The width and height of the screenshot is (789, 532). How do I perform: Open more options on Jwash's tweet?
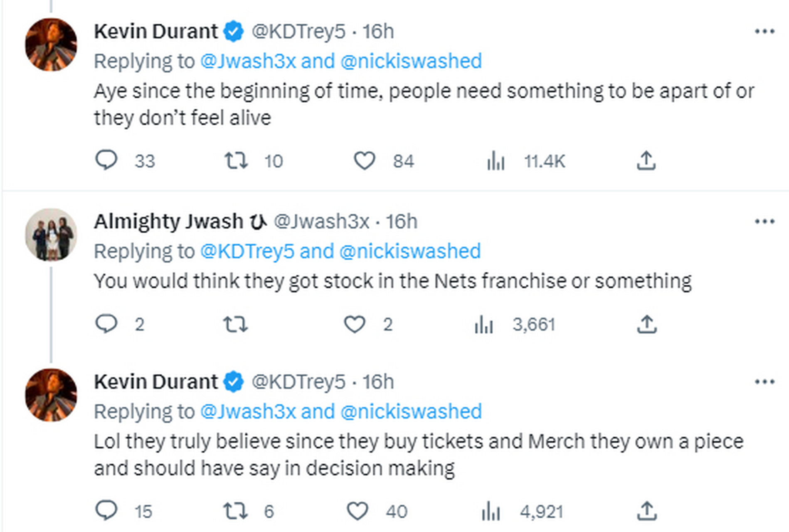click(764, 221)
